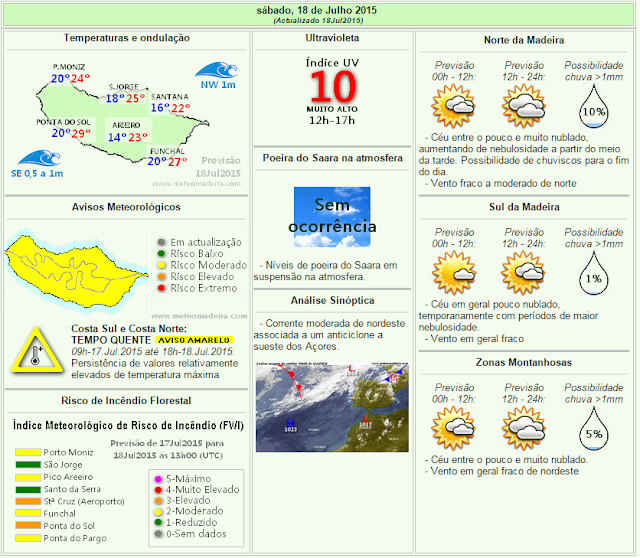Click the Ultravioleta heading

(332, 38)
